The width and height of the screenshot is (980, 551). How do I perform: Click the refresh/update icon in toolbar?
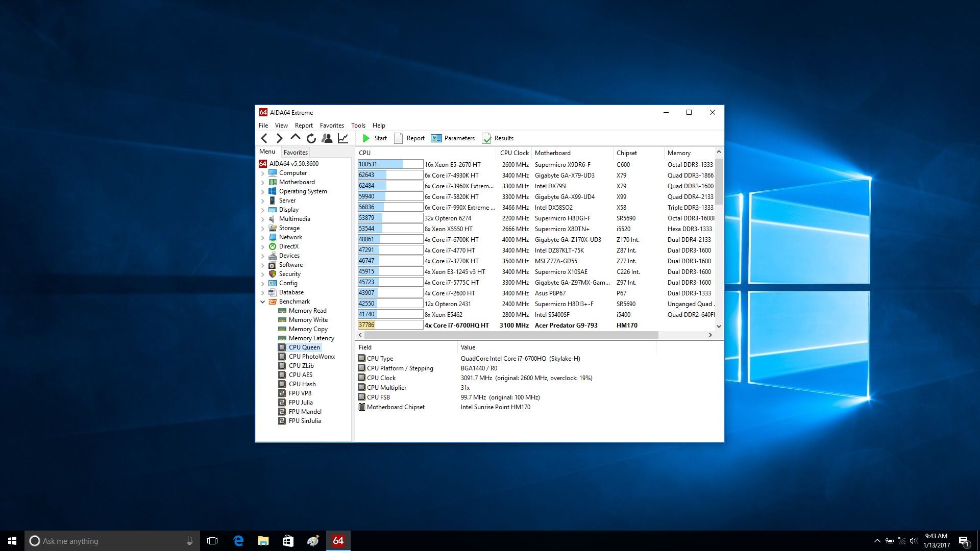(x=311, y=138)
